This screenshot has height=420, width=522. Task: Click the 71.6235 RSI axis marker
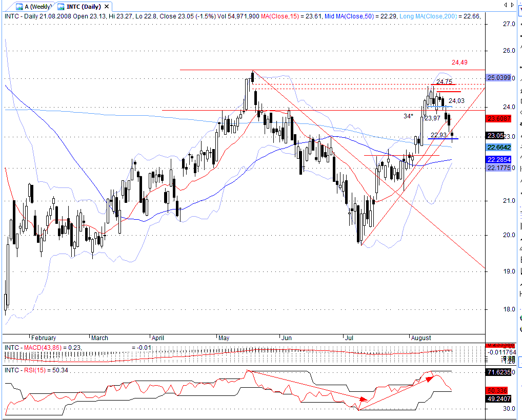click(498, 372)
